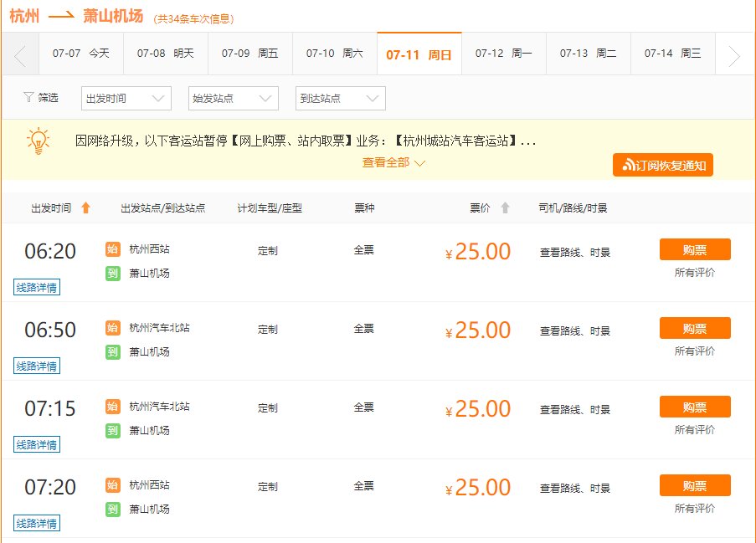Open the 出发时间 filter dropdown

126,98
